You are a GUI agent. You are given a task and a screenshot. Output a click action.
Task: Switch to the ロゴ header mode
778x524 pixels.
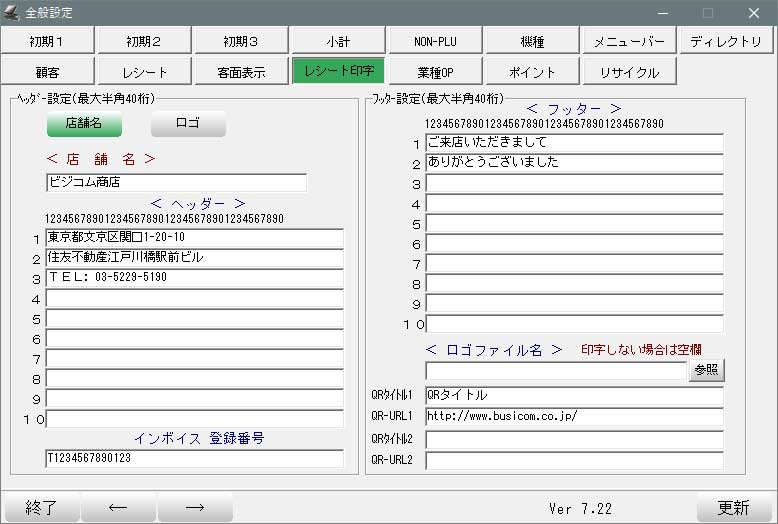tap(188, 124)
